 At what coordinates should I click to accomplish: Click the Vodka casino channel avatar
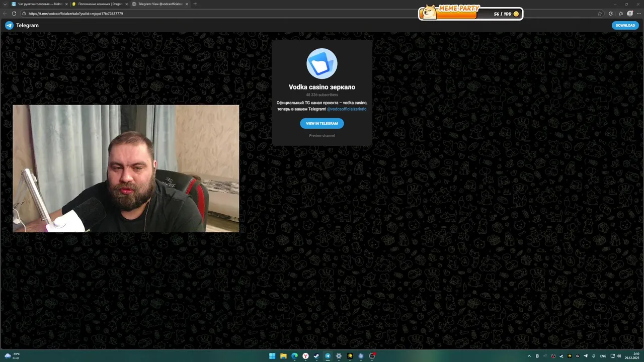click(322, 64)
